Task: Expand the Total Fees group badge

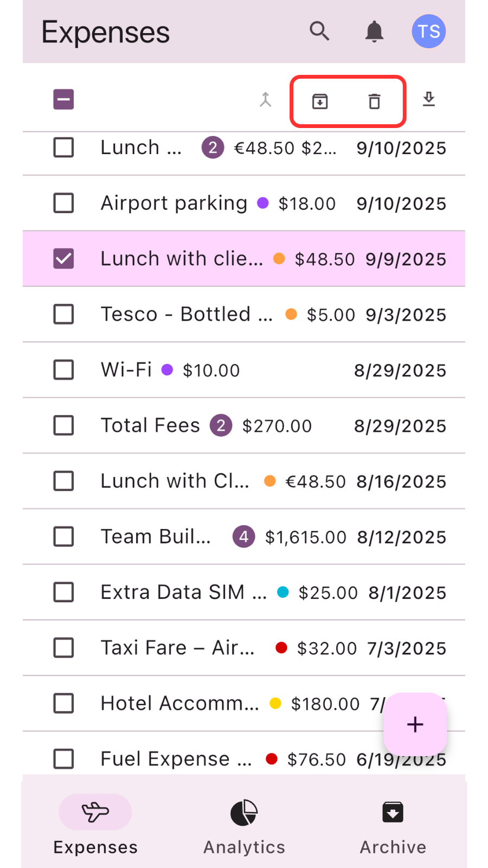Action: pos(221,426)
